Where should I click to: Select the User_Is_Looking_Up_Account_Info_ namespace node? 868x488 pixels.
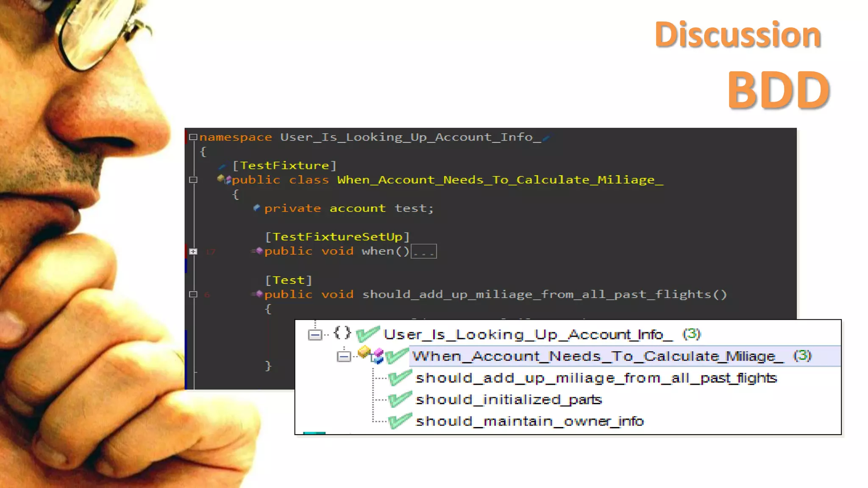[x=527, y=335]
